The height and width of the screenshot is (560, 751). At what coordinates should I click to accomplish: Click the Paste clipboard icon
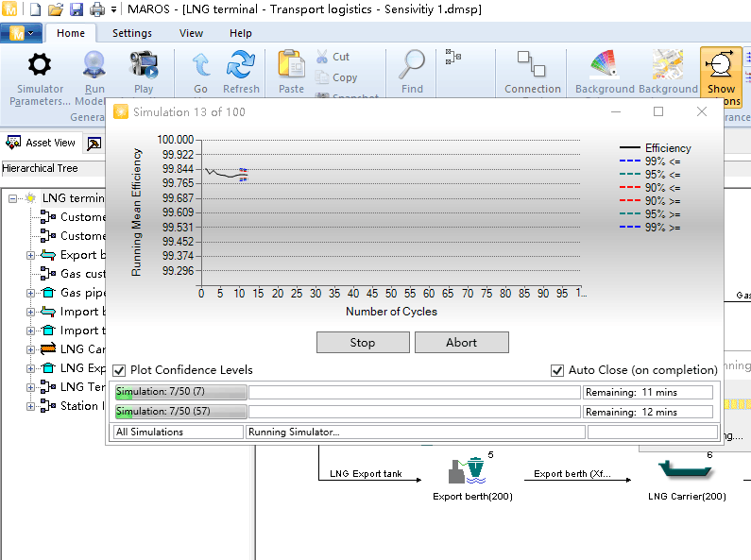[291, 64]
